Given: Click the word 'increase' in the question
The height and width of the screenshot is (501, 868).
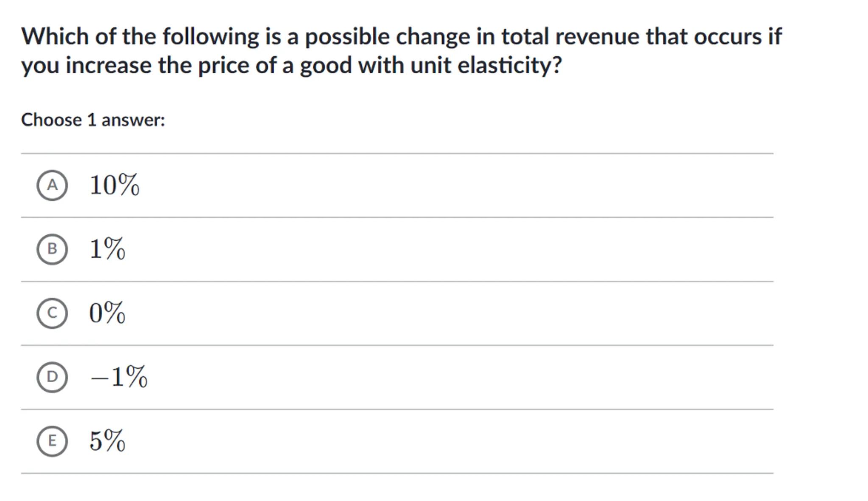Looking at the screenshot, I should [x=108, y=66].
